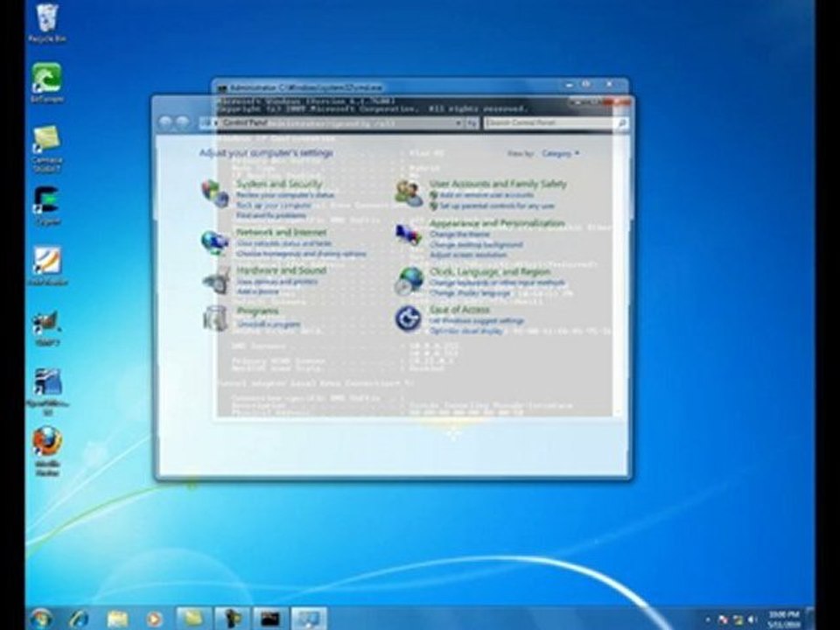Open Ease of Access heading link
Viewport: 840px width, 630px height.
pos(459,310)
